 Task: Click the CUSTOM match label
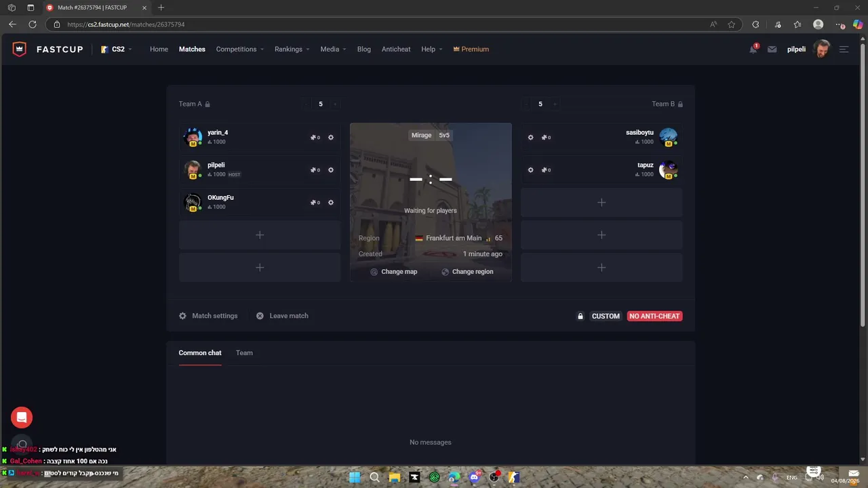606,316
